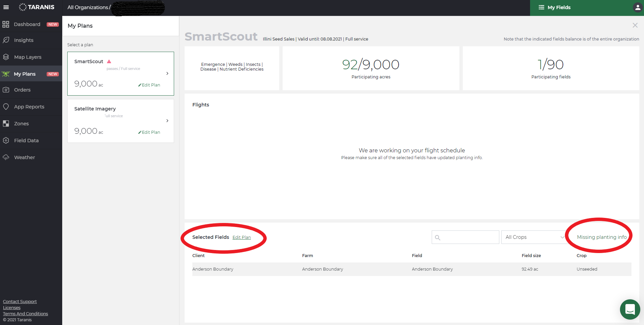Click the My Fields list icon

[541, 7]
